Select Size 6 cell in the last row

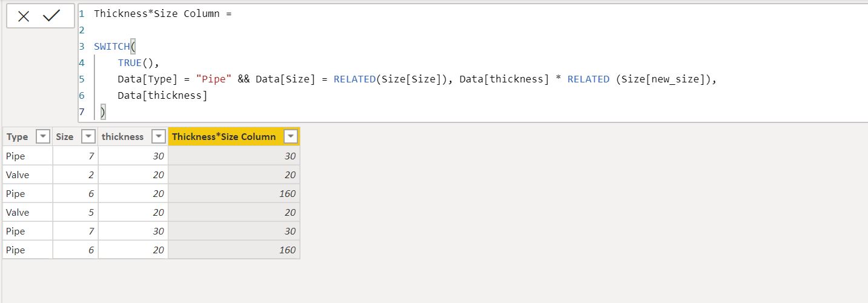(x=76, y=250)
